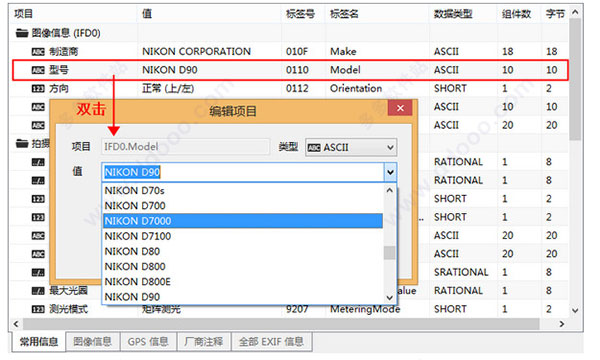Click the Make tag name cell
The height and width of the screenshot is (360, 600).
coord(343,52)
